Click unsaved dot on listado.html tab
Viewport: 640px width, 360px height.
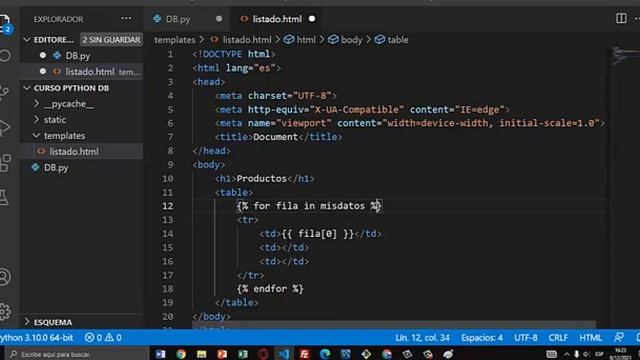pos(312,19)
